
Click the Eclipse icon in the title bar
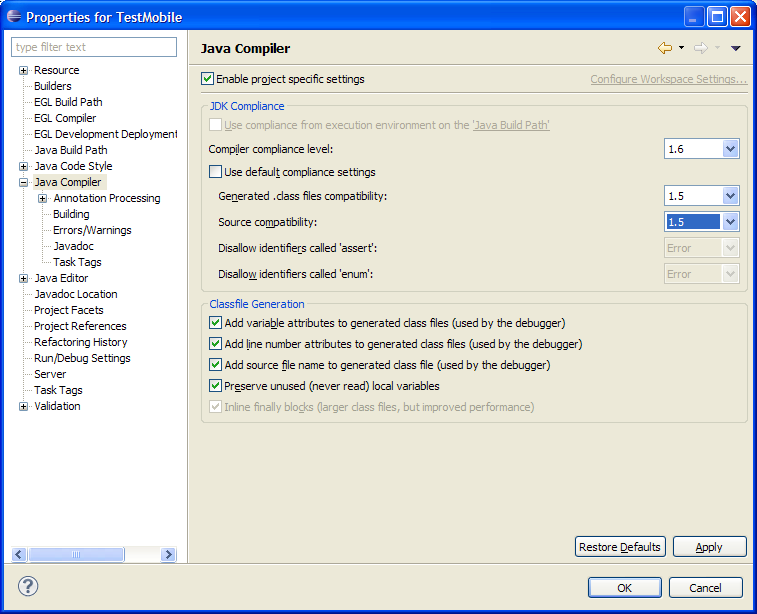(14, 16)
